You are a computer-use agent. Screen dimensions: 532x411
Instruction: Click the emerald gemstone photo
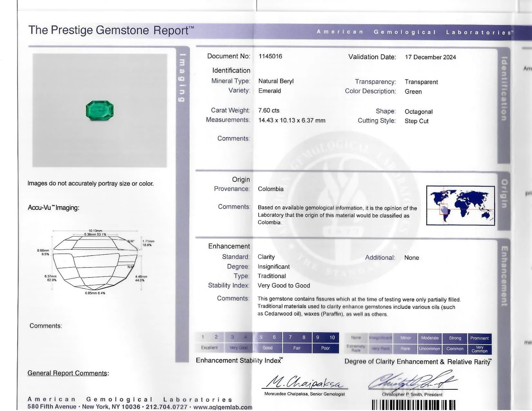pos(100,111)
